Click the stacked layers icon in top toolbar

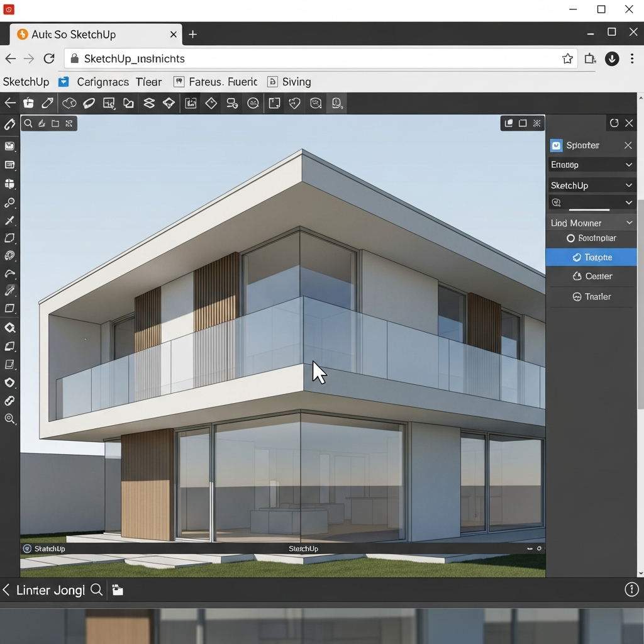(x=149, y=103)
